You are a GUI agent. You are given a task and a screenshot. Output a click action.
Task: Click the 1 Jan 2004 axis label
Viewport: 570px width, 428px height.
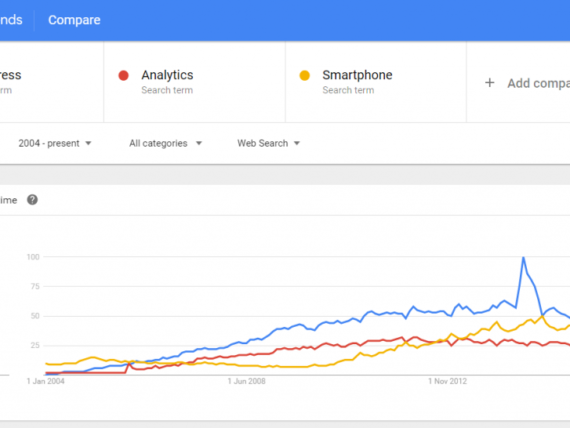(46, 381)
